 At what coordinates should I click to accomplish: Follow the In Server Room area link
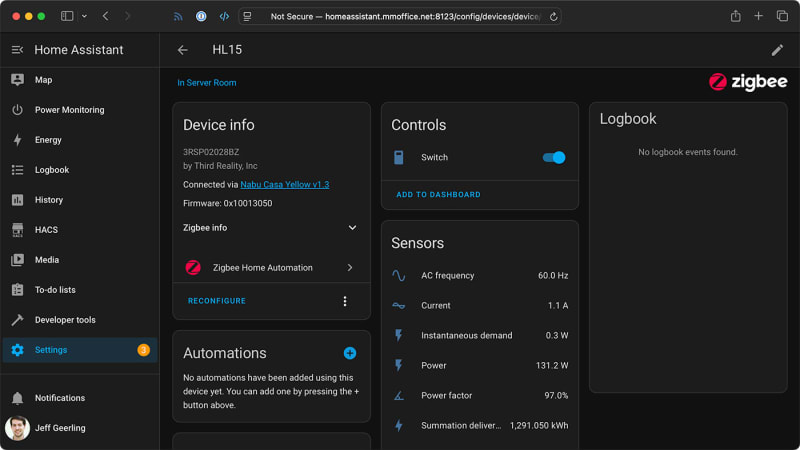point(207,83)
